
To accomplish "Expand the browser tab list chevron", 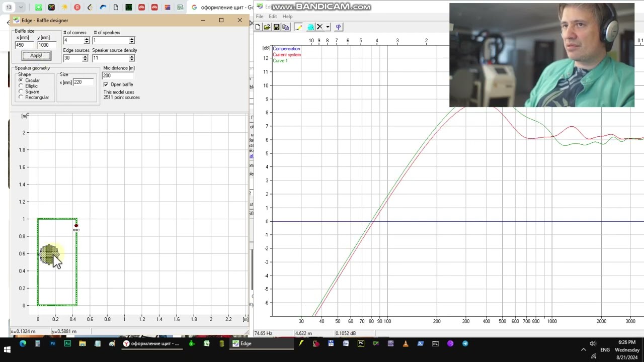I will (x=21, y=8).
